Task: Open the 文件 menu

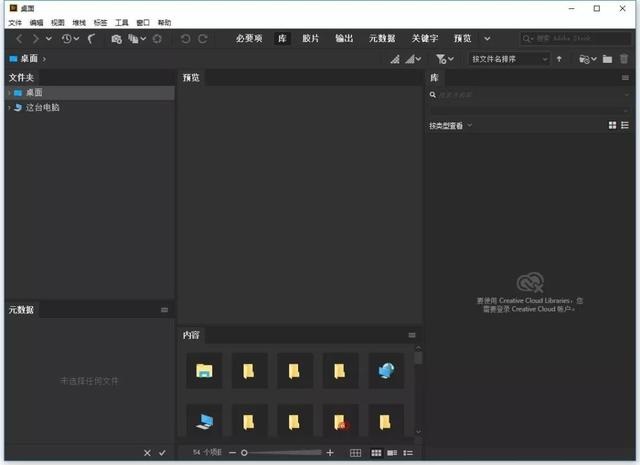Action: [x=15, y=23]
